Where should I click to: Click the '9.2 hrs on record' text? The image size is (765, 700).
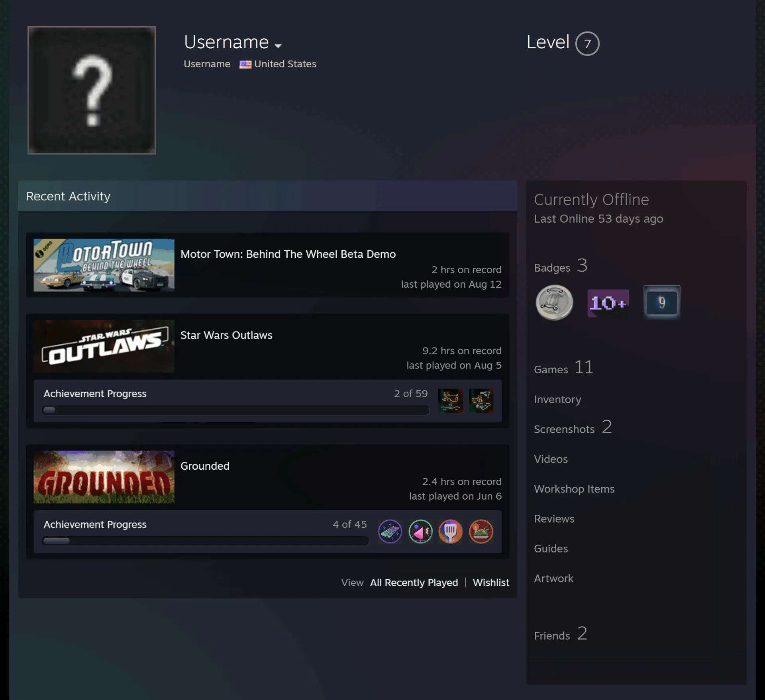pyautogui.click(x=462, y=351)
